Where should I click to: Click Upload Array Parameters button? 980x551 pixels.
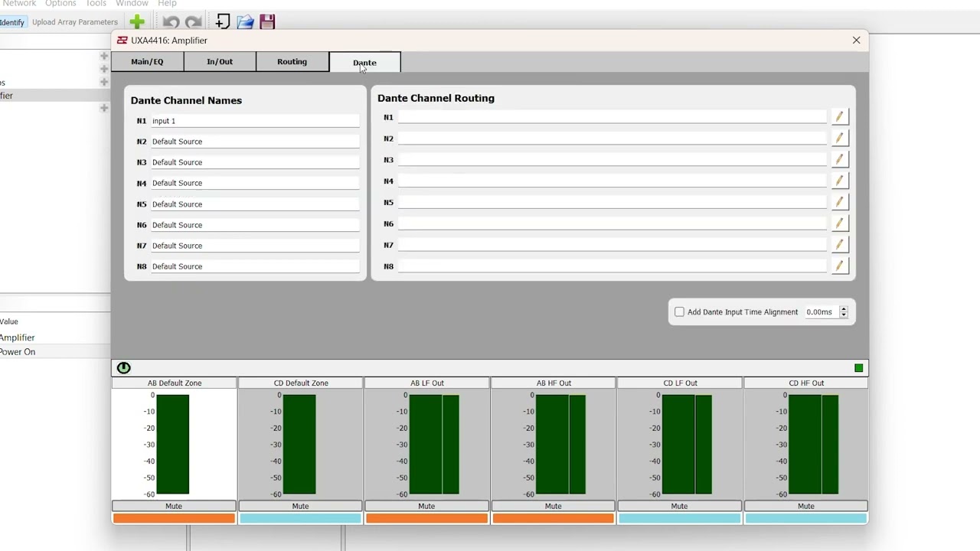pyautogui.click(x=75, y=22)
